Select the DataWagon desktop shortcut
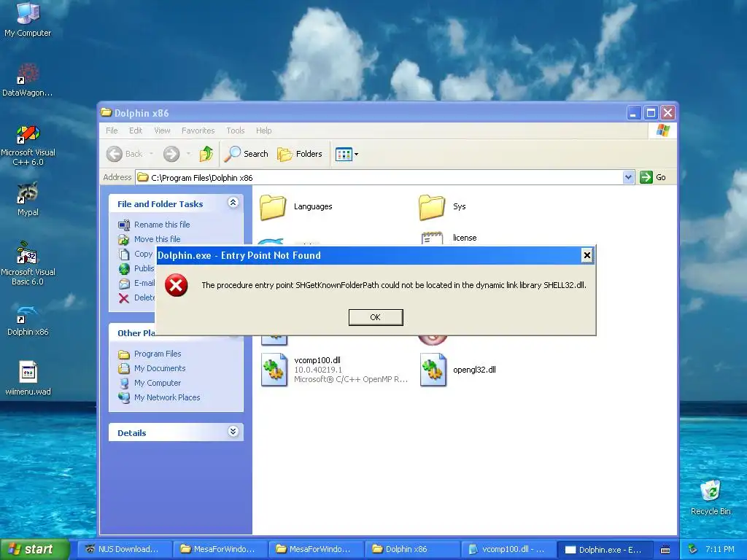 28,79
